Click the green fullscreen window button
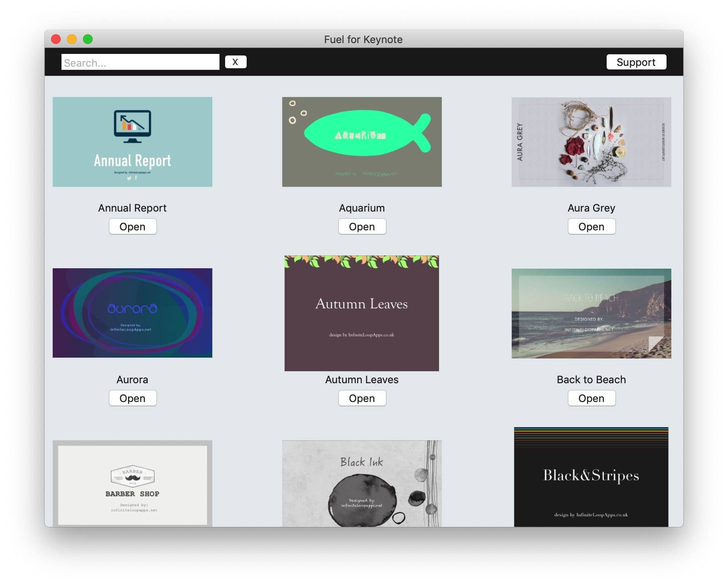Viewport: 728px width, 586px height. coord(88,39)
